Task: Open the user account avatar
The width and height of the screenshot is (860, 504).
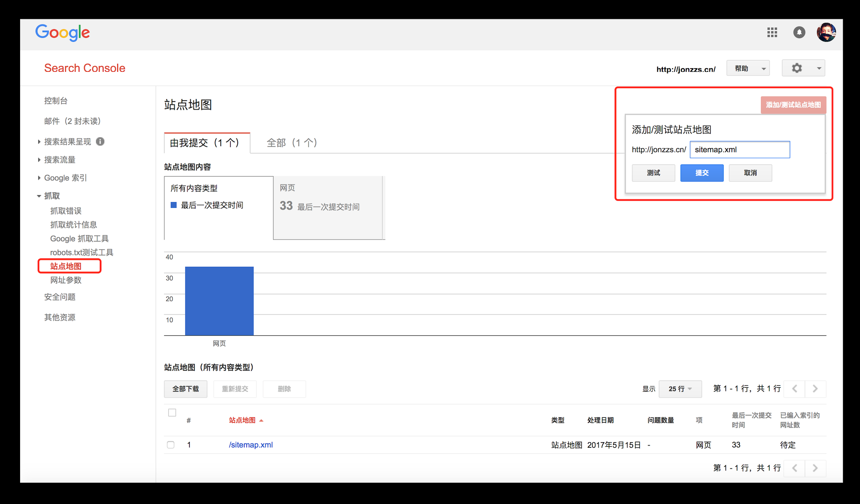Action: (x=826, y=33)
